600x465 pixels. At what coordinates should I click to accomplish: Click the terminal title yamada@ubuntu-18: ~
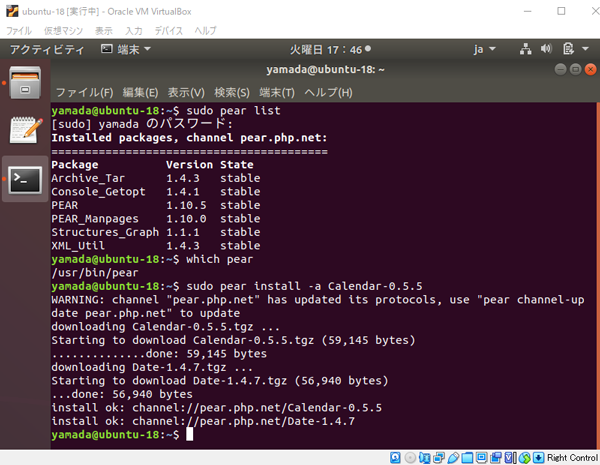click(x=325, y=70)
